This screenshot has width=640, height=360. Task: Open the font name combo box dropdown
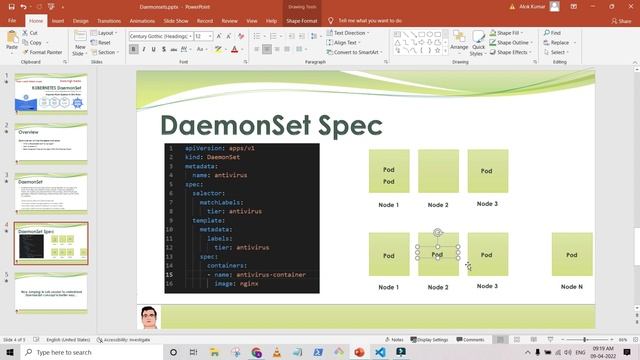pos(190,36)
